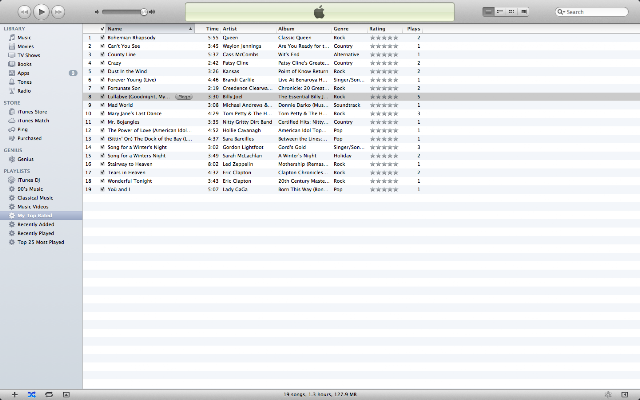The image size is (640, 400).
Task: Adjust the volume slider knob
Action: point(144,12)
